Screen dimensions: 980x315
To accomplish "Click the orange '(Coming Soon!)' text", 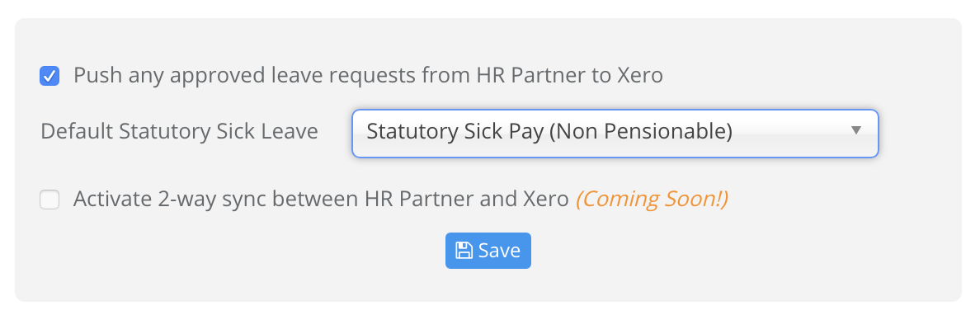I will (x=652, y=200).
